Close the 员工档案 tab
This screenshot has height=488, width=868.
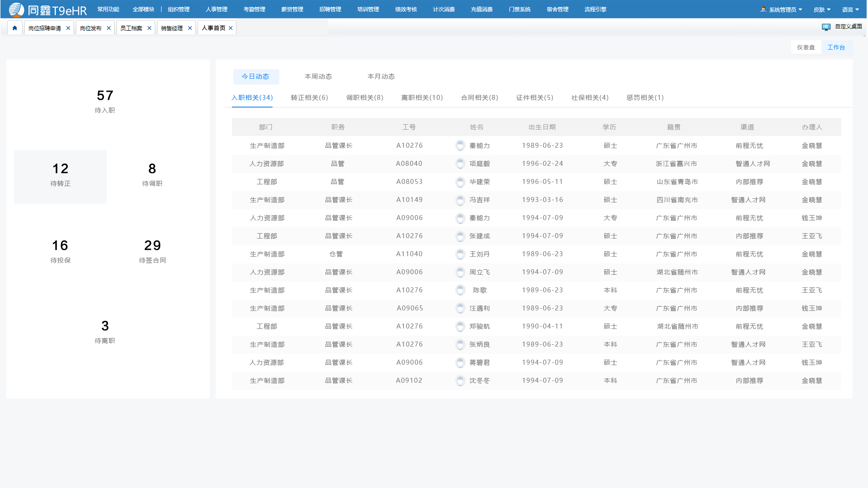point(149,28)
